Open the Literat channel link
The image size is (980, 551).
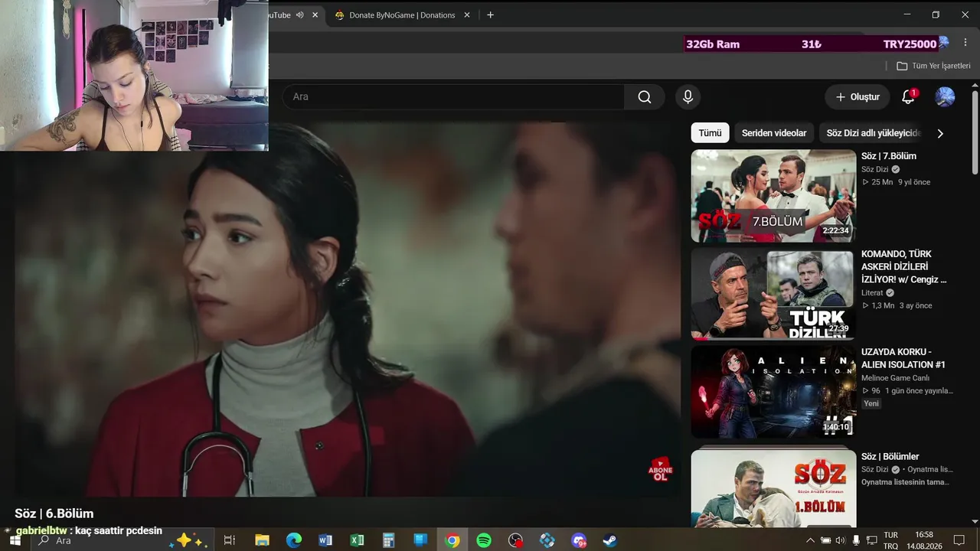coord(872,293)
